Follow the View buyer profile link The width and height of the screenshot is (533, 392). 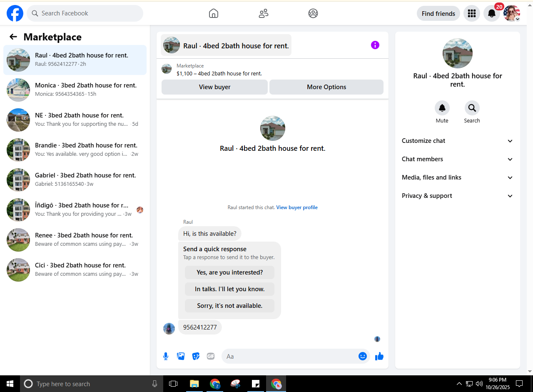click(297, 207)
